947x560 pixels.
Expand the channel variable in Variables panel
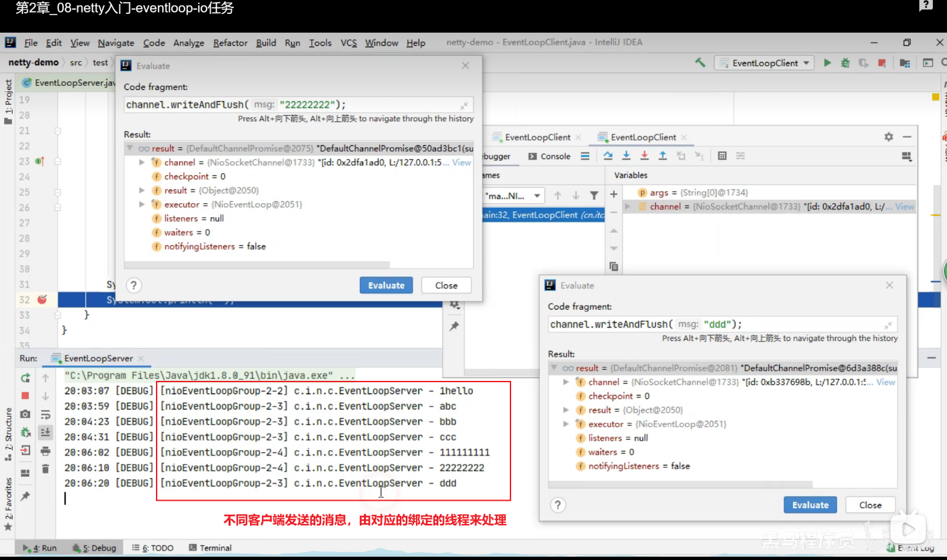pyautogui.click(x=627, y=206)
